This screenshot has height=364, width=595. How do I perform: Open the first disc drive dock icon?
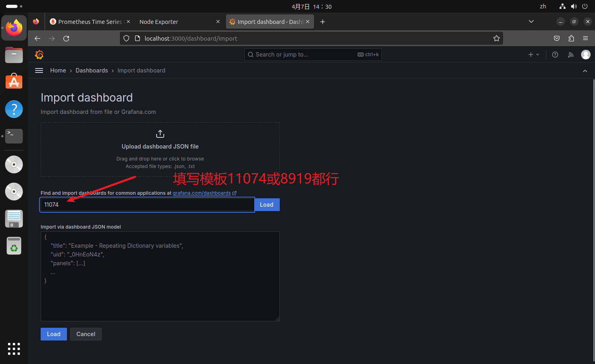(x=14, y=164)
